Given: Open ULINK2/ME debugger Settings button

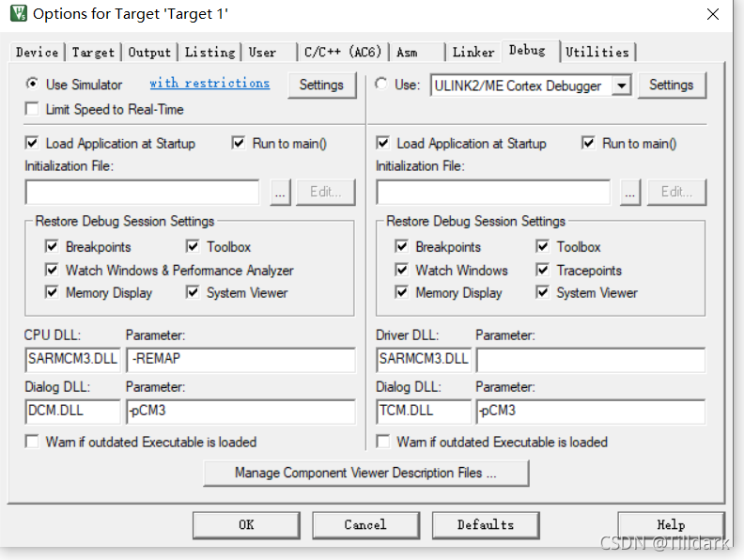Looking at the screenshot, I should [x=671, y=85].
